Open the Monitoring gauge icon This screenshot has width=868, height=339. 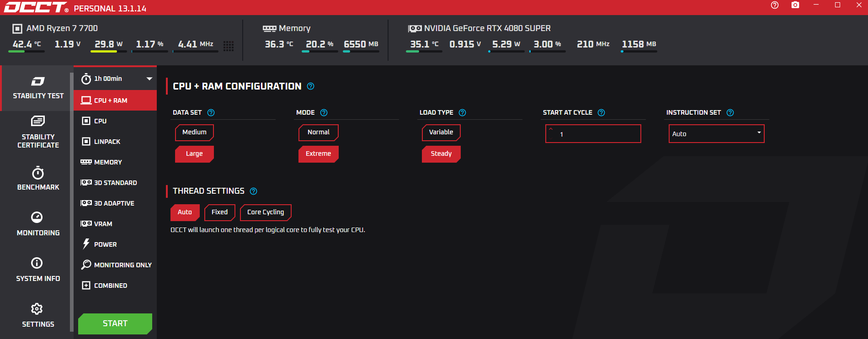point(37,217)
